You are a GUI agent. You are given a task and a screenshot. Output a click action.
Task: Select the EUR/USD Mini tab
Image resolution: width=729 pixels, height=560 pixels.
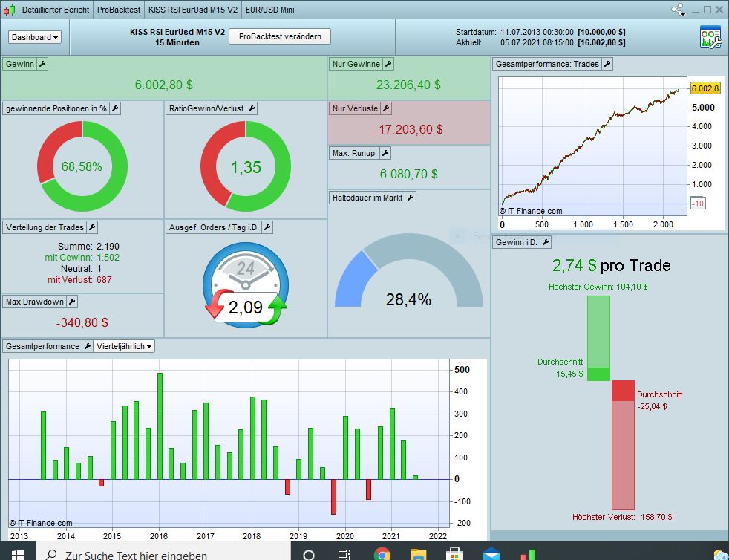pyautogui.click(x=269, y=10)
